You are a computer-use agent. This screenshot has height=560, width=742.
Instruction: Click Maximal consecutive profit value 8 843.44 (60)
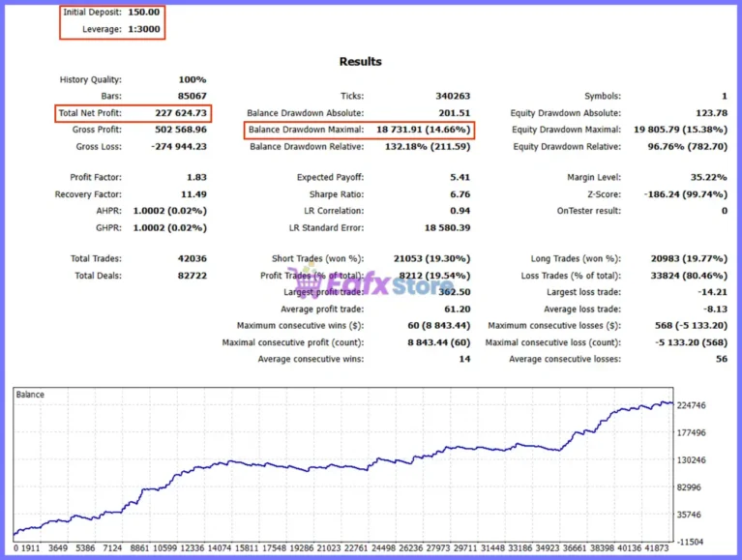[x=438, y=343]
